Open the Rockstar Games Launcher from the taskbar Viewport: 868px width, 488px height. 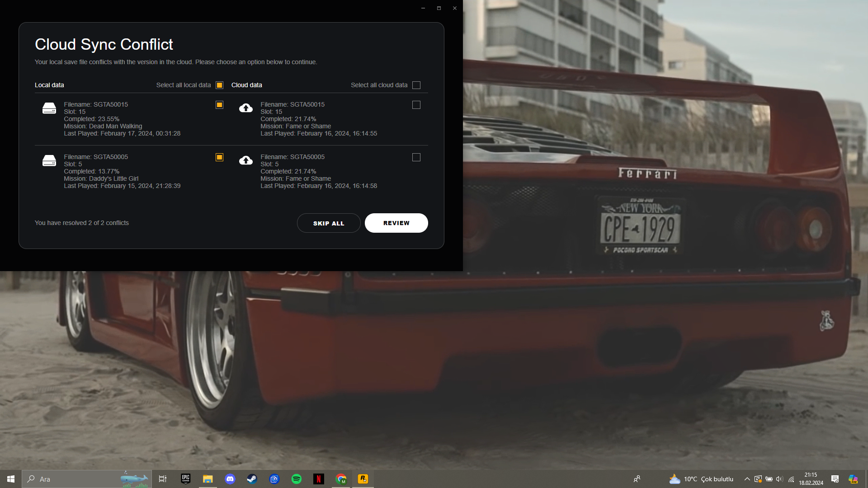coord(363,479)
